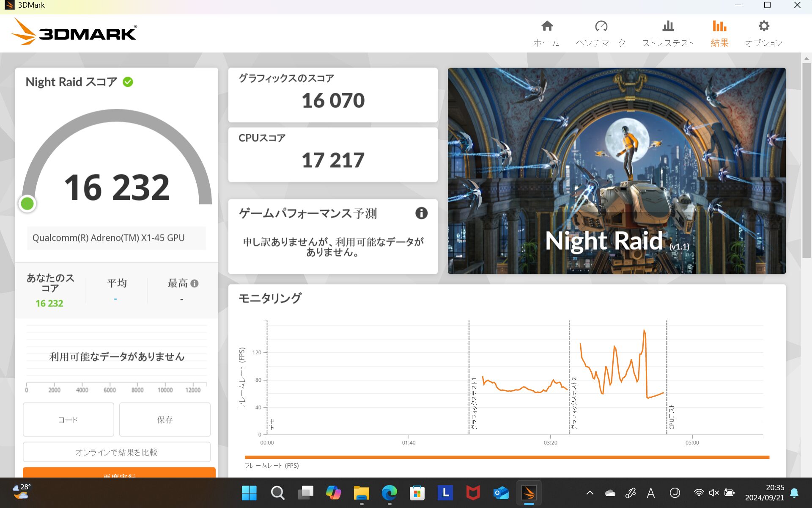The image size is (812, 508).
Task: Click the green validation checkmark next to Night Raid スコア
Action: click(x=128, y=82)
